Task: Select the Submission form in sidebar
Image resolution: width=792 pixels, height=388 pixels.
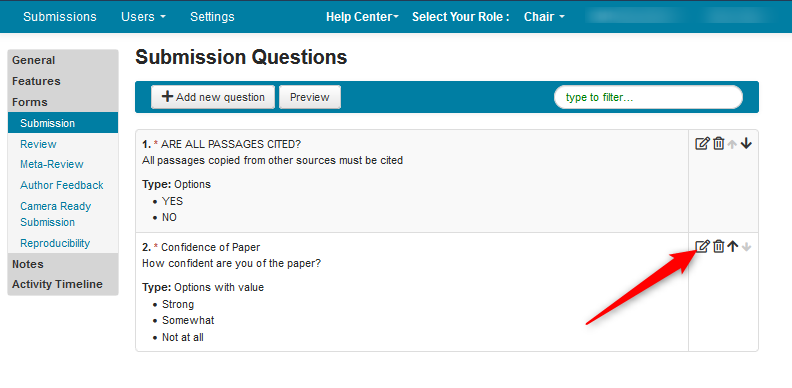Action: click(x=63, y=123)
